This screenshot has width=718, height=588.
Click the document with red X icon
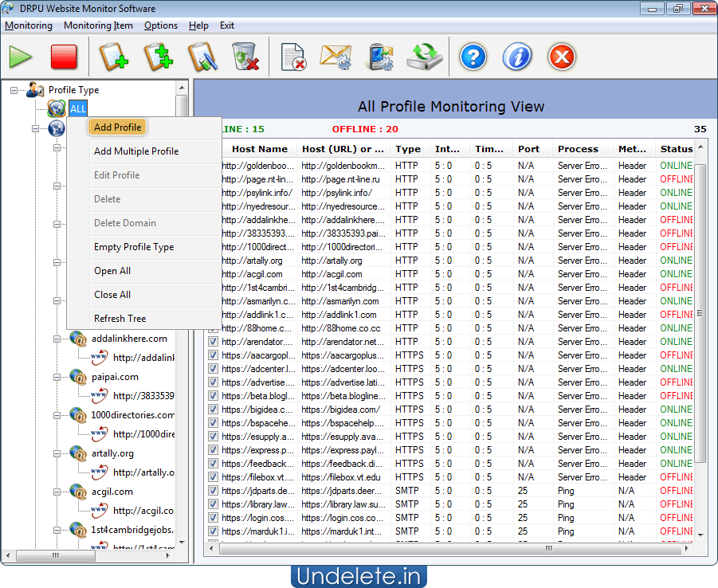[x=293, y=57]
